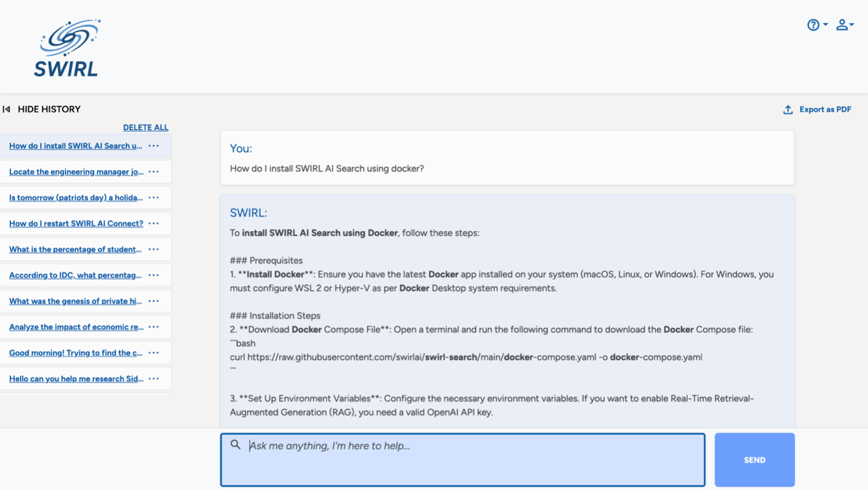Open the user account menu
This screenshot has width=868, height=493.
(844, 25)
